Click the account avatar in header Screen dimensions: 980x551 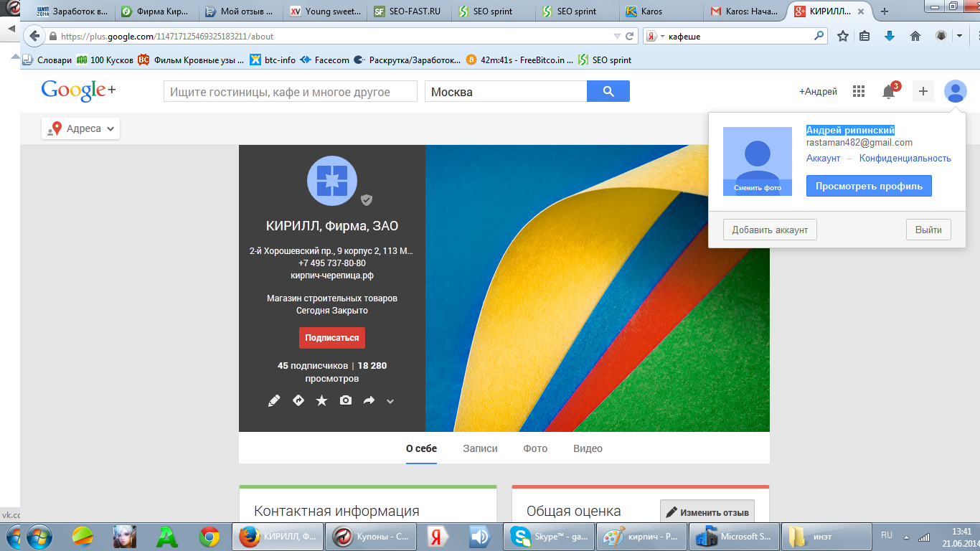956,91
